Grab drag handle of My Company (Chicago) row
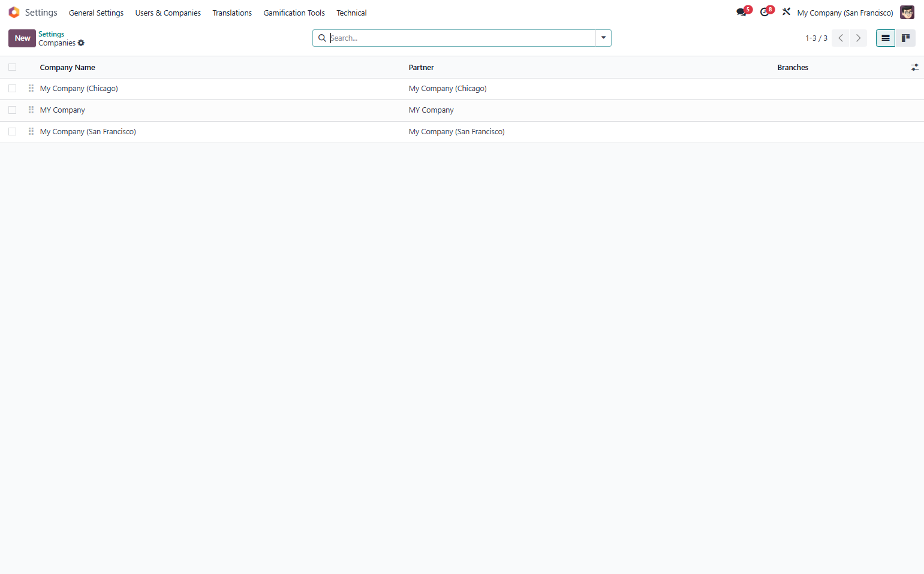Viewport: 924px width, 574px height. click(x=31, y=89)
